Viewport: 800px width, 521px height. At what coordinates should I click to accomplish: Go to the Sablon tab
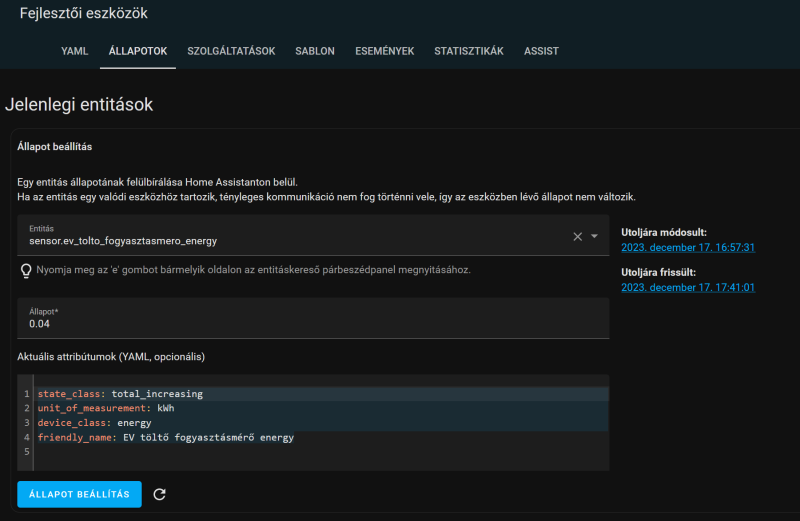(315, 51)
